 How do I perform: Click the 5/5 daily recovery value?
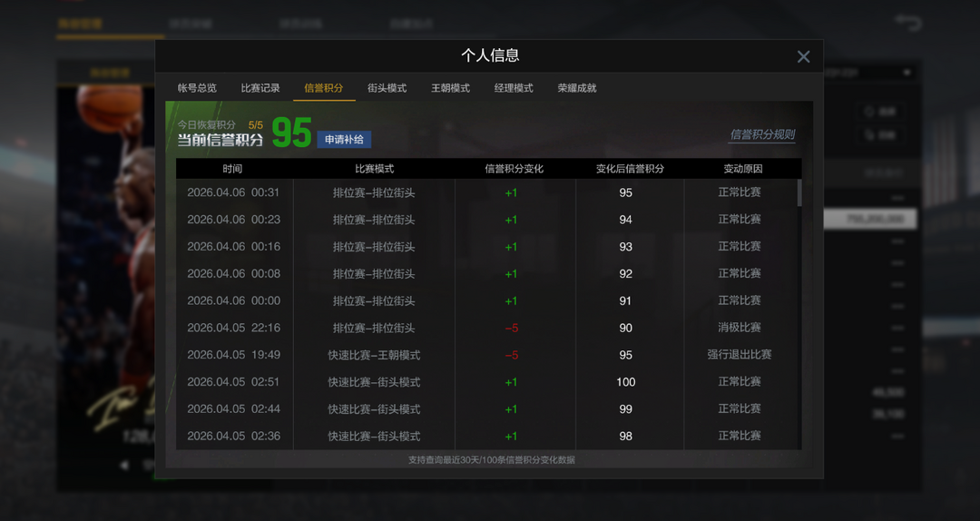tap(256, 125)
